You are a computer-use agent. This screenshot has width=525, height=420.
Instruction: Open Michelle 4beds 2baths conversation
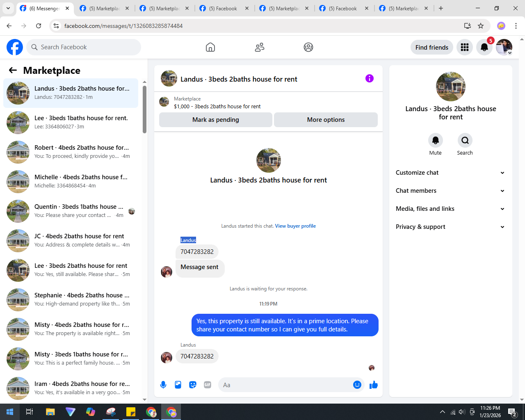[x=71, y=182]
